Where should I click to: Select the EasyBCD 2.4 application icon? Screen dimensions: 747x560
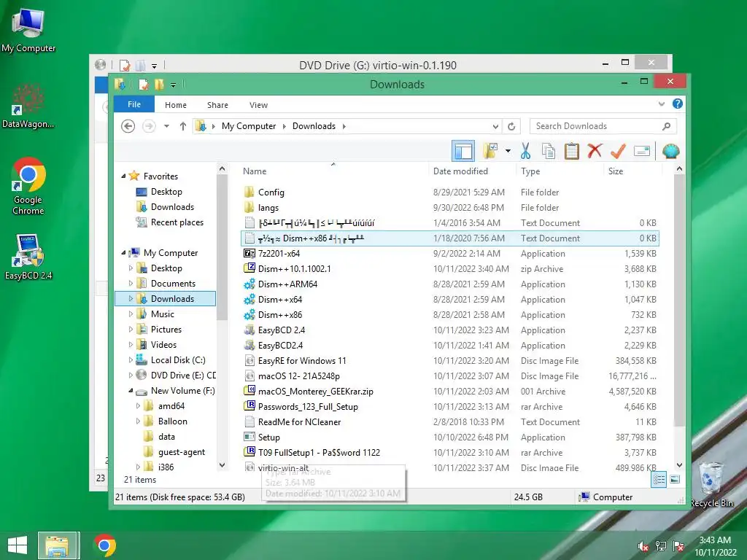(x=249, y=330)
